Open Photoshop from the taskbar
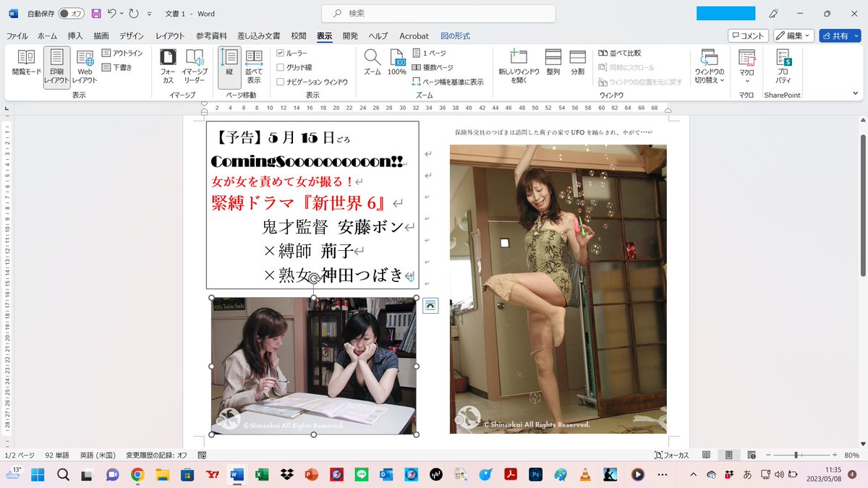The height and width of the screenshot is (488, 868). (536, 474)
